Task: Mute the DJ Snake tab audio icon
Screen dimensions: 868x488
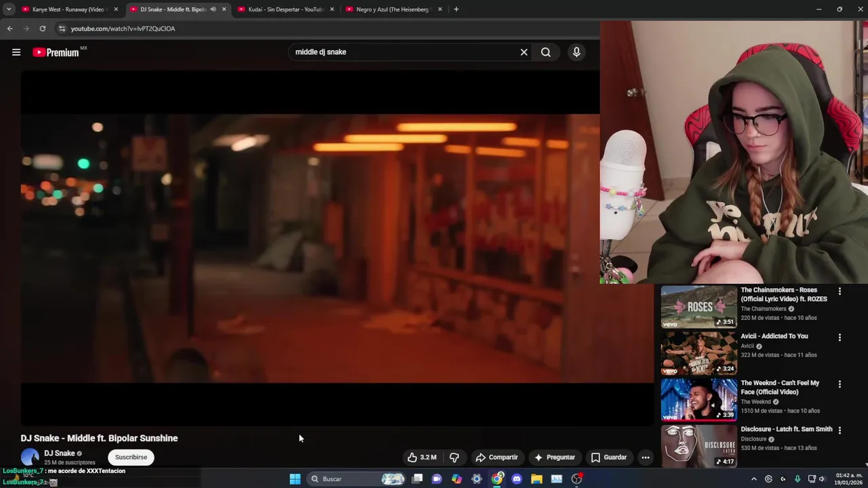Action: [x=213, y=9]
